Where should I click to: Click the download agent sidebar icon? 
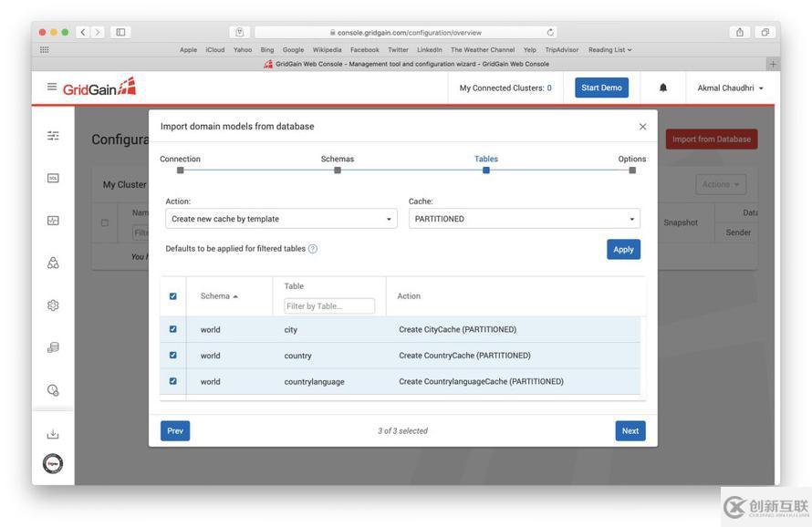53,434
